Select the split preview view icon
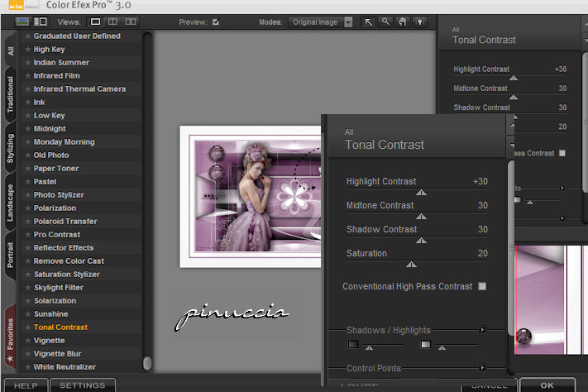 click(112, 22)
